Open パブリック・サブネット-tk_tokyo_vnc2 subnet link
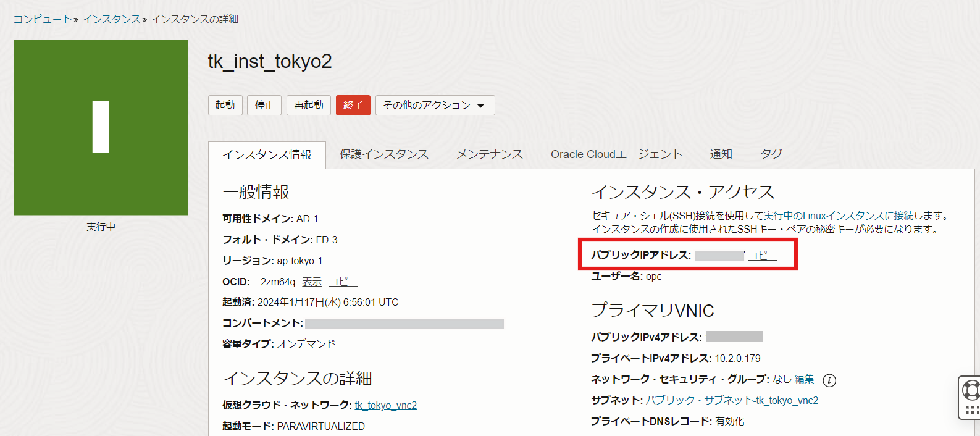980x436 pixels. [732, 400]
